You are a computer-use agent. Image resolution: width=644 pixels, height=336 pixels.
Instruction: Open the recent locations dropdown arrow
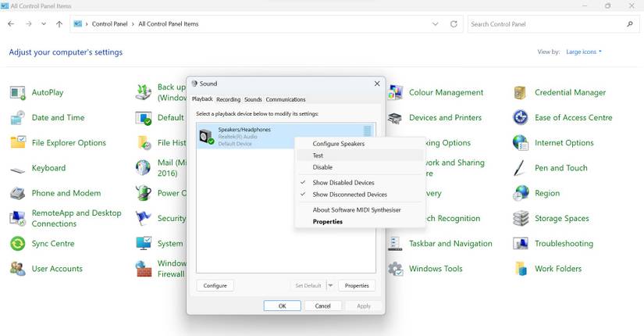point(44,24)
